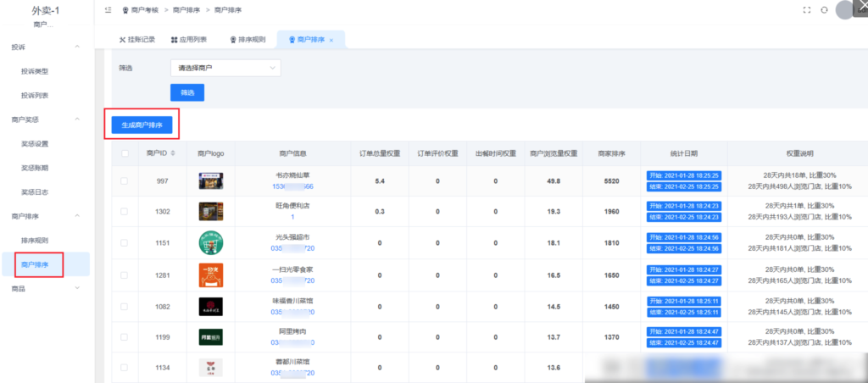Click the 商家排序 value 5520
Viewport: 868px width, 383px height.
(x=612, y=181)
